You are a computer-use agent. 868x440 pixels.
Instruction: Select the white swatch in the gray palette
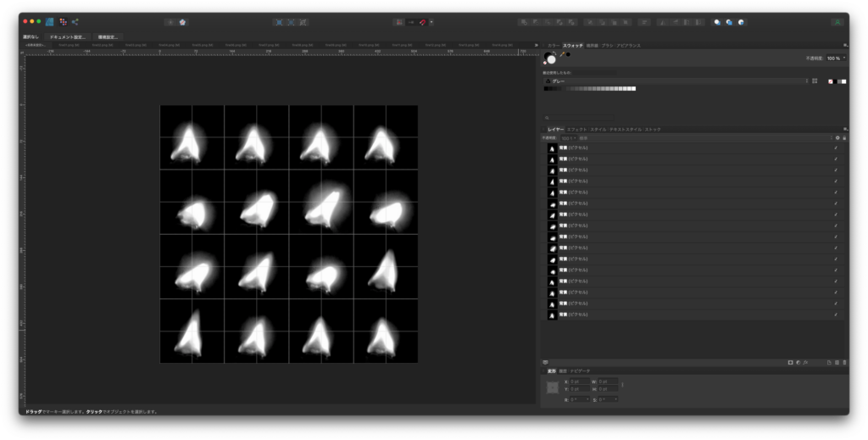coord(632,88)
